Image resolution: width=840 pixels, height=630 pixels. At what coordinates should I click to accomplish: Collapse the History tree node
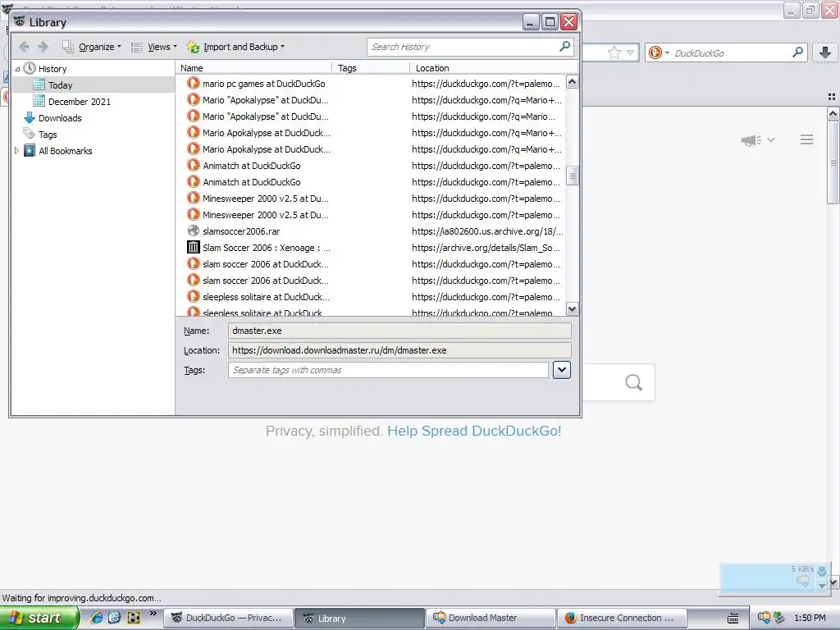tap(17, 69)
